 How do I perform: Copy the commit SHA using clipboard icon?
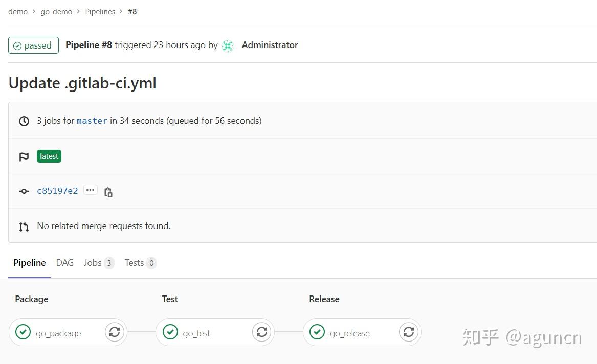pos(108,191)
